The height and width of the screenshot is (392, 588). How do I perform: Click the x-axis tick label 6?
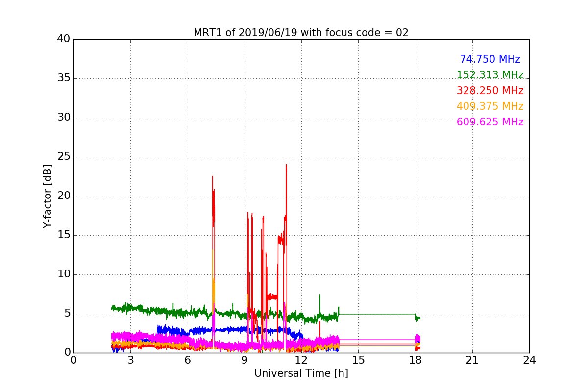coord(187,360)
